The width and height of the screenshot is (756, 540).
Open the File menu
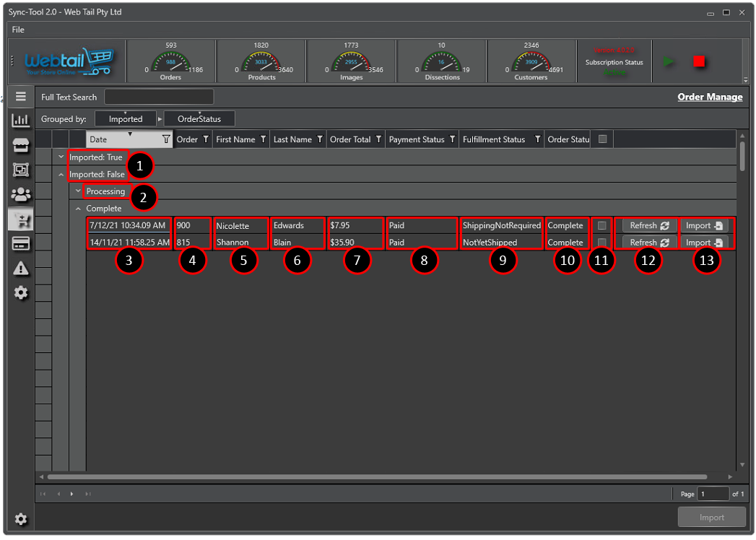pyautogui.click(x=18, y=30)
